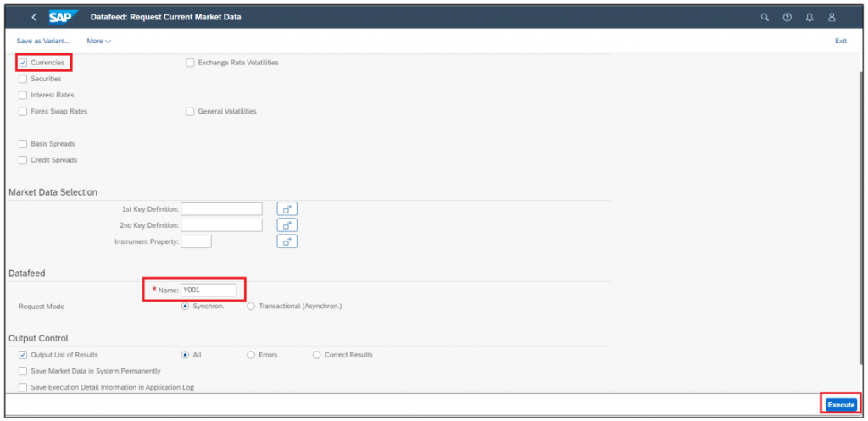
Task: Click the SAP logo
Action: coord(64,17)
